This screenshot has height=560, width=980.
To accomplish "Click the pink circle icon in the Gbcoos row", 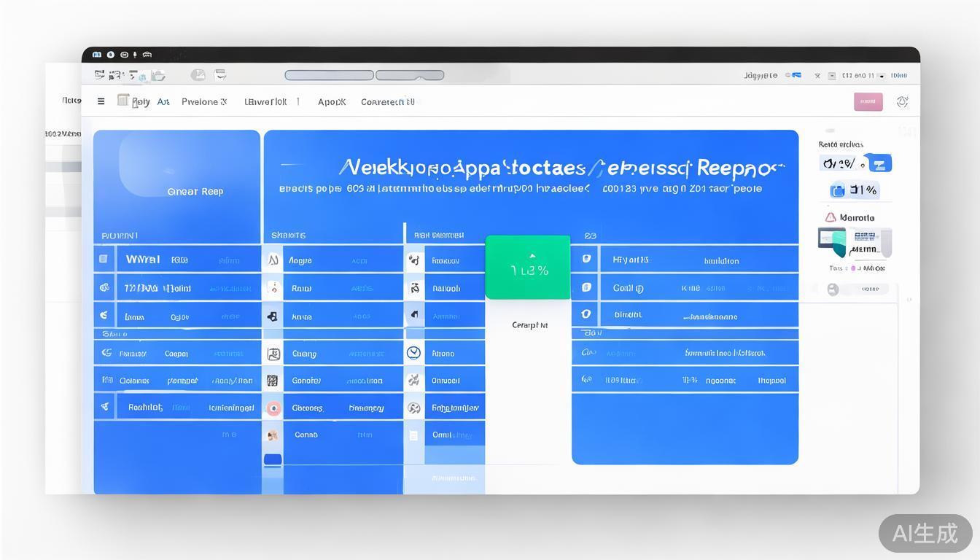I will tap(273, 408).
